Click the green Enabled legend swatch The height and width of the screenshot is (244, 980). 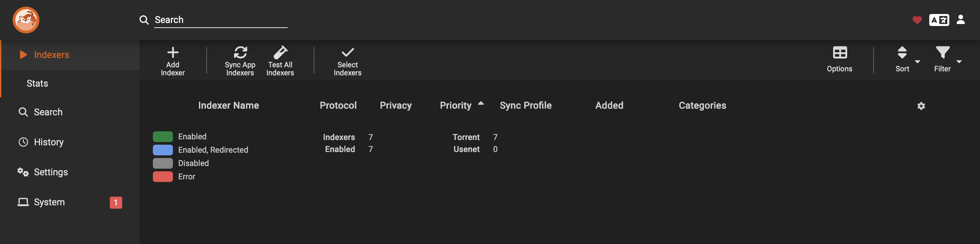coord(163,136)
